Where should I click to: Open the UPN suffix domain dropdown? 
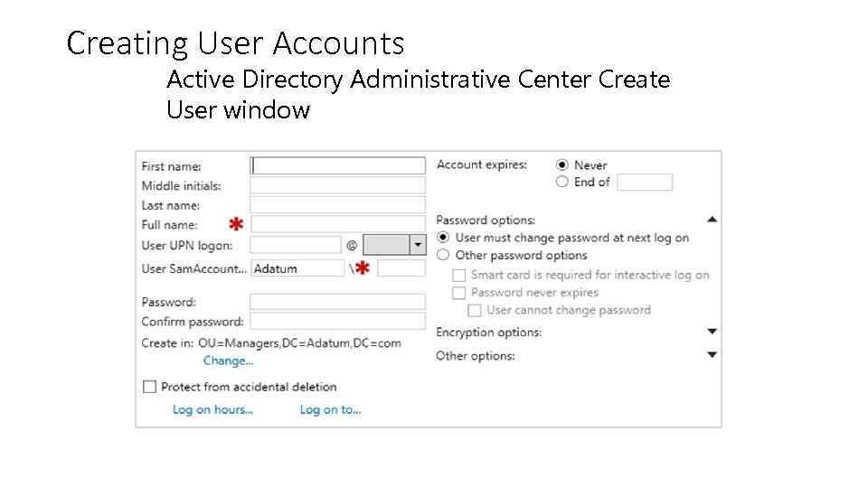(418, 245)
